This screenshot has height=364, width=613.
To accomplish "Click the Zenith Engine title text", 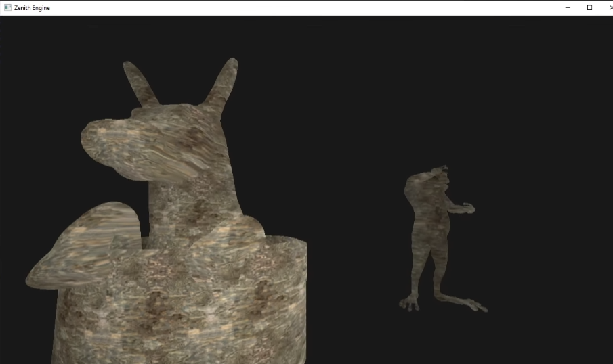I will [32, 8].
